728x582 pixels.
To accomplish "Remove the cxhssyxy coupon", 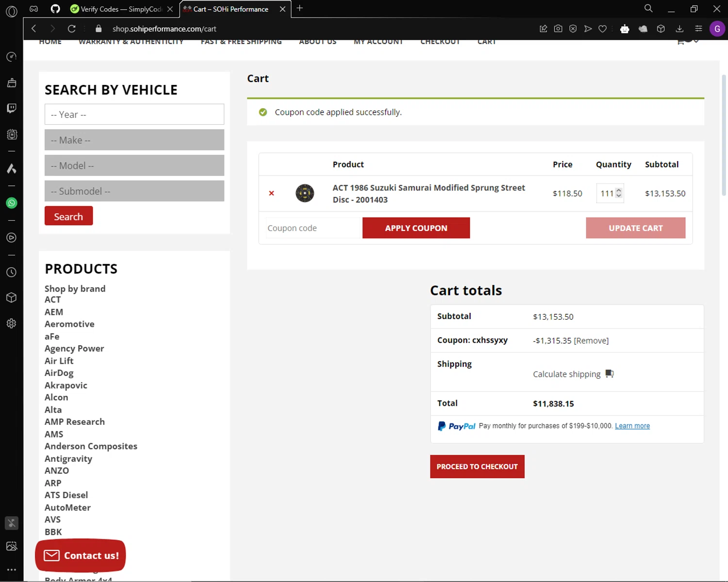I will point(591,340).
